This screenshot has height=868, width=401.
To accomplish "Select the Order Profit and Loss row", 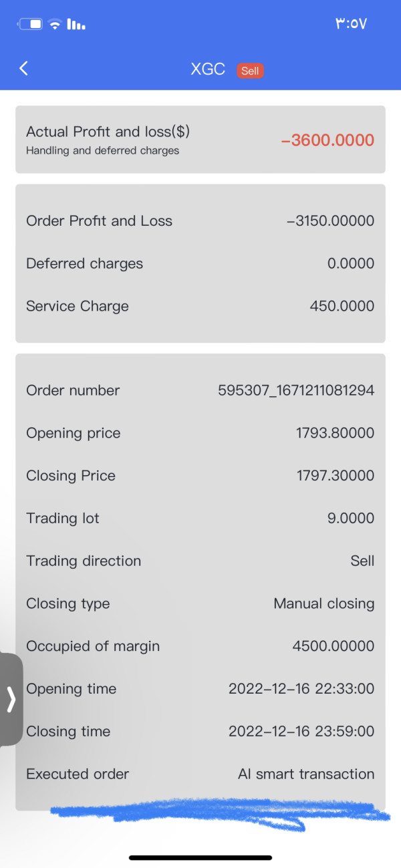I will click(x=200, y=221).
